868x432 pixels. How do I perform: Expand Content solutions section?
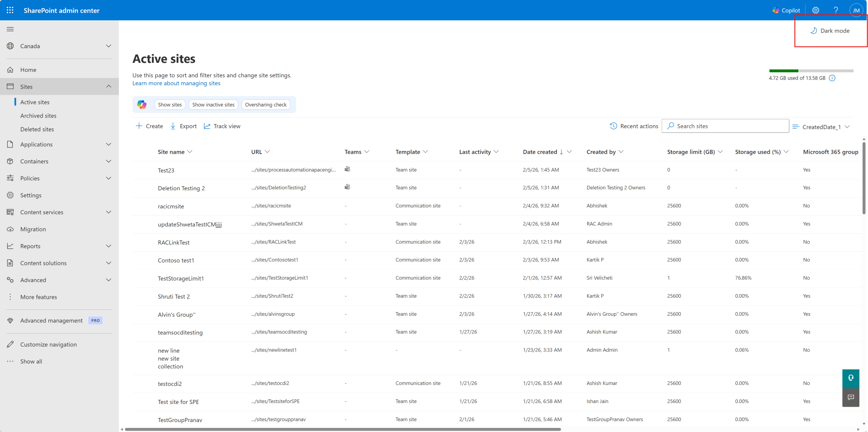click(59, 263)
